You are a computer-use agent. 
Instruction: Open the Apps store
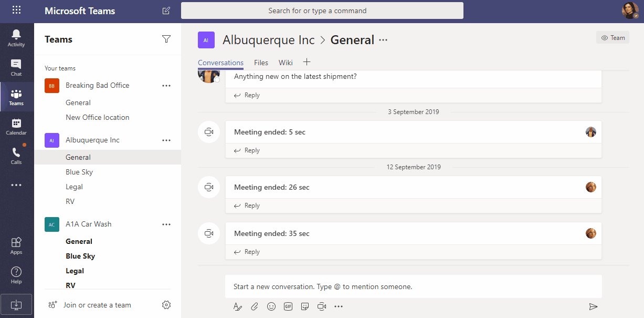coord(16,245)
